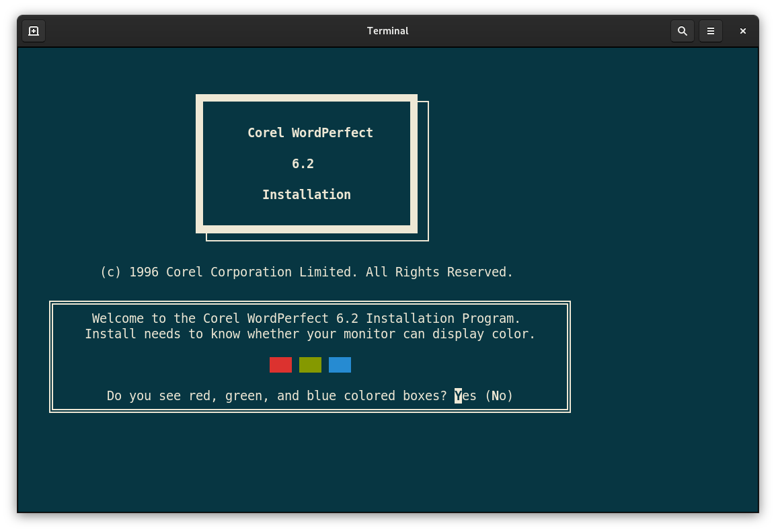Click the 1996 Corel Corporation copyright line
Image resolution: width=776 pixels, height=532 pixels.
tap(307, 272)
